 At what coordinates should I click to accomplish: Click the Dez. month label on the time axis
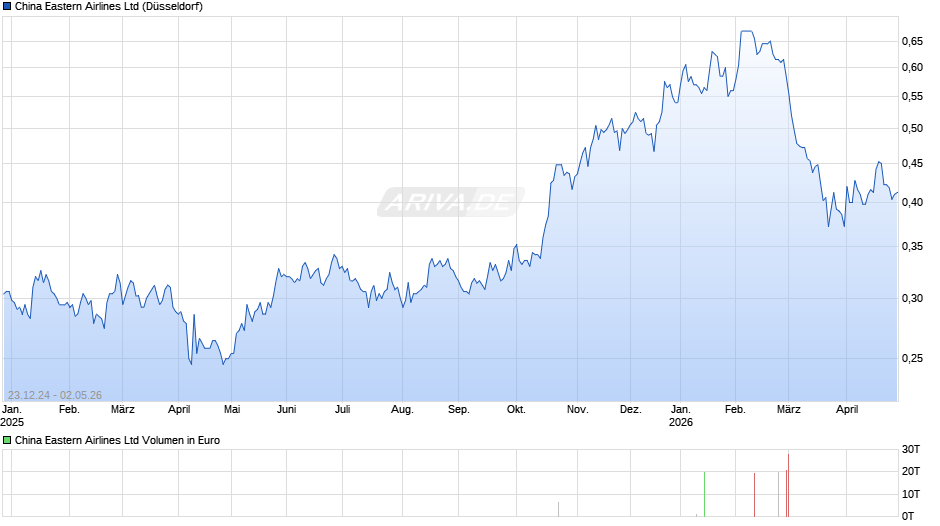(x=631, y=410)
